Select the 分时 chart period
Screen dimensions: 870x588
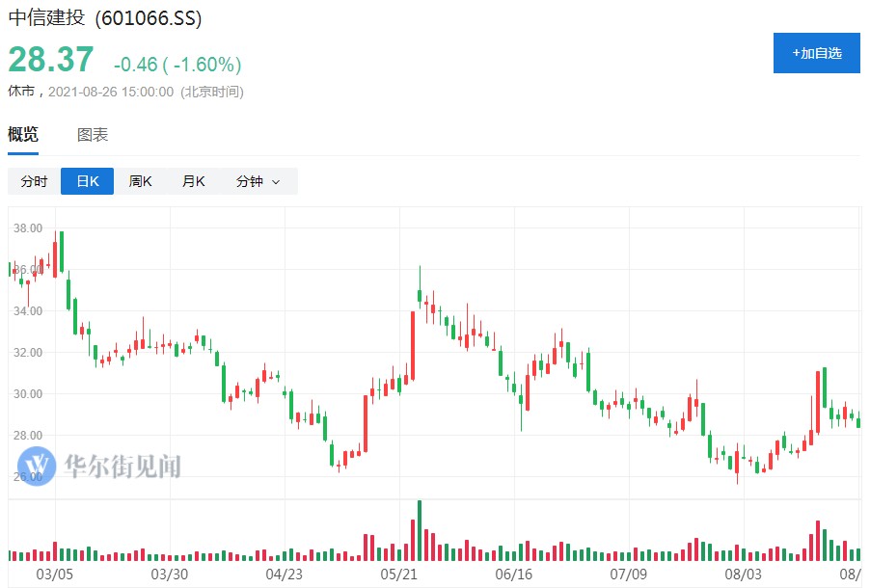34,181
